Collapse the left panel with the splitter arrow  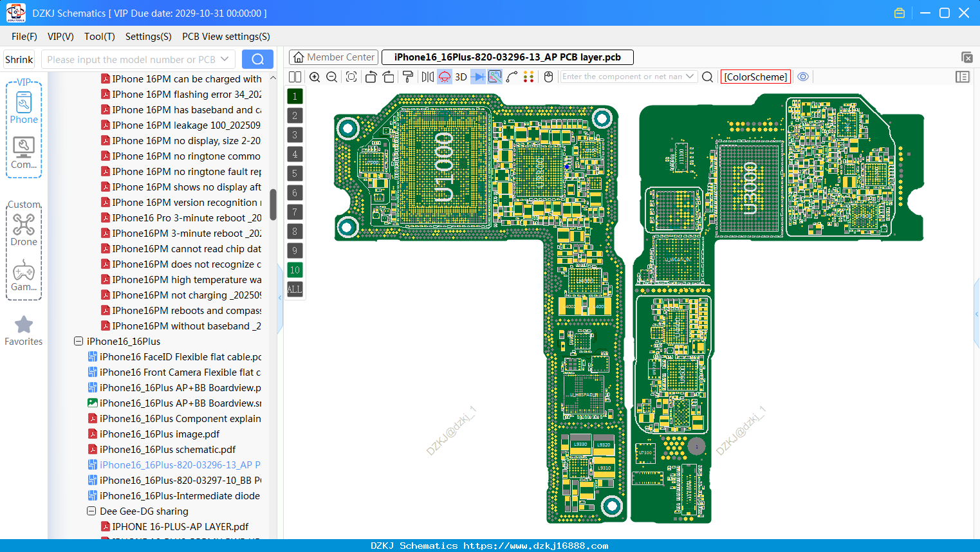tap(280, 298)
